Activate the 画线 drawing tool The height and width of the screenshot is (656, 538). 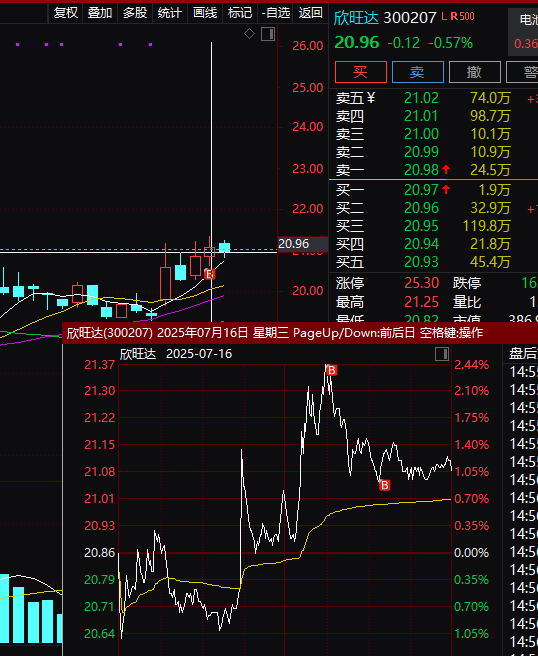click(205, 13)
